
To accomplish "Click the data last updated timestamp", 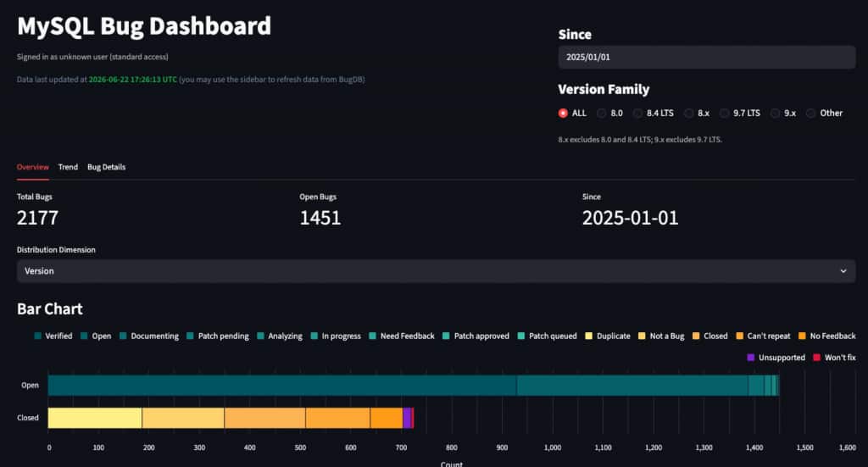I will (133, 80).
